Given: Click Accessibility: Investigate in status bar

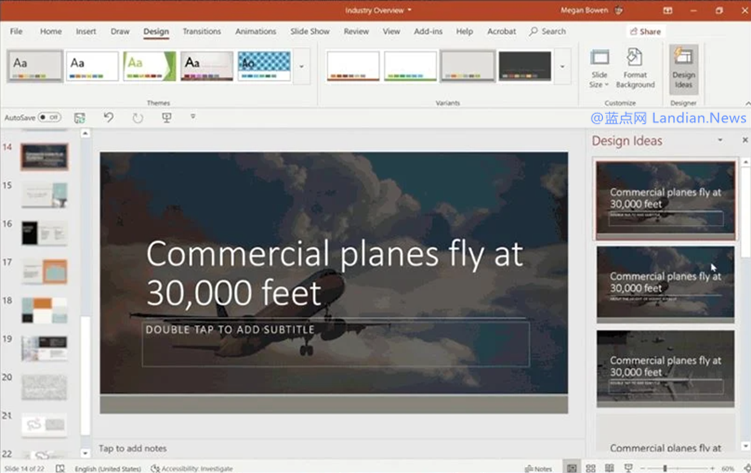Looking at the screenshot, I should click(192, 467).
